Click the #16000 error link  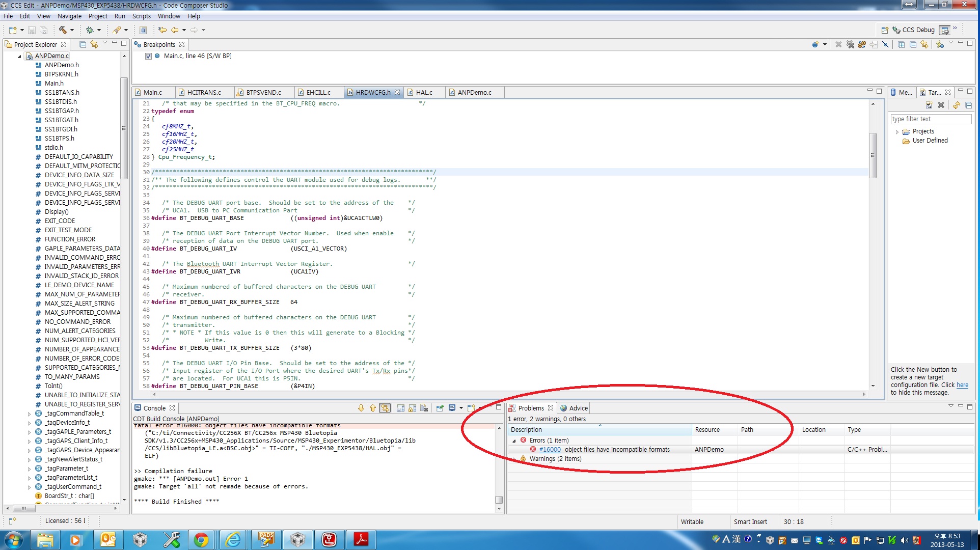point(550,450)
